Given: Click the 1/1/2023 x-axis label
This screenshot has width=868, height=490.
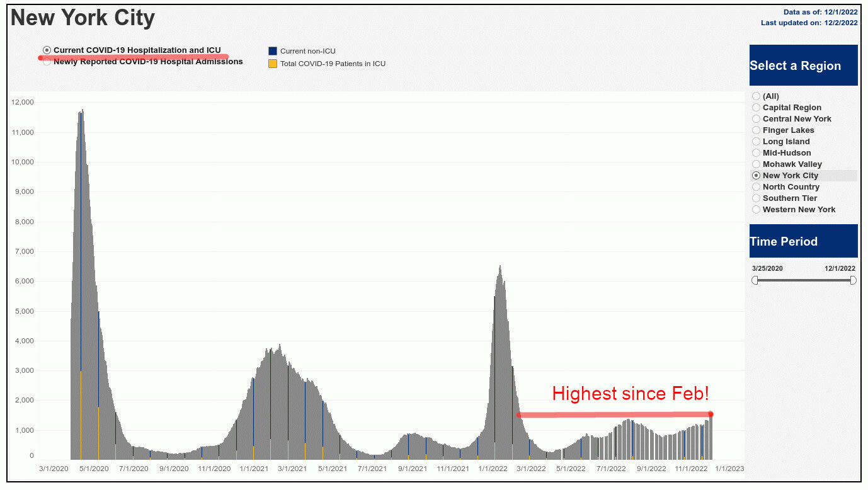Looking at the screenshot, I should [x=729, y=469].
